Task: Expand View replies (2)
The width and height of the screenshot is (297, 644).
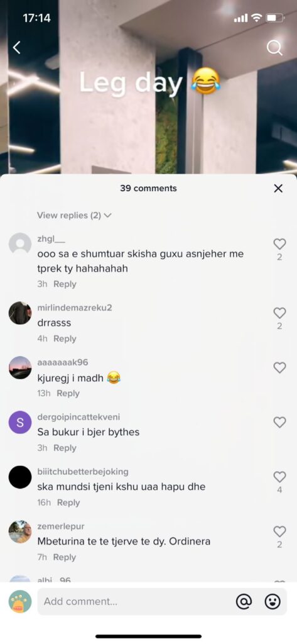Action: (x=74, y=215)
